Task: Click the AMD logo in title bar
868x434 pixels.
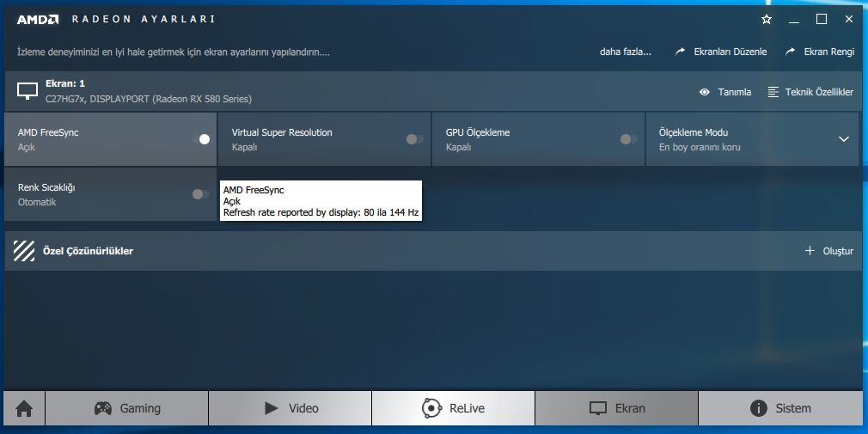Action: tap(38, 20)
